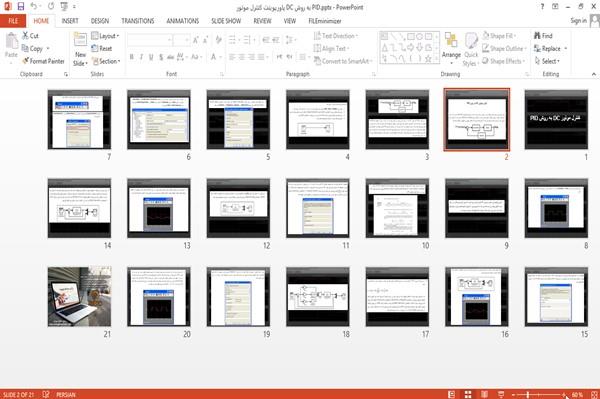The width and height of the screenshot is (600, 399).
Task: Click the Find binoculars icon
Action: pyautogui.click(x=537, y=36)
